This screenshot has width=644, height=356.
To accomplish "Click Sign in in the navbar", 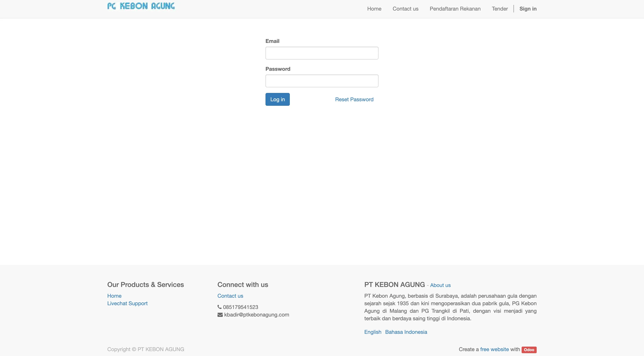I will pyautogui.click(x=528, y=9).
